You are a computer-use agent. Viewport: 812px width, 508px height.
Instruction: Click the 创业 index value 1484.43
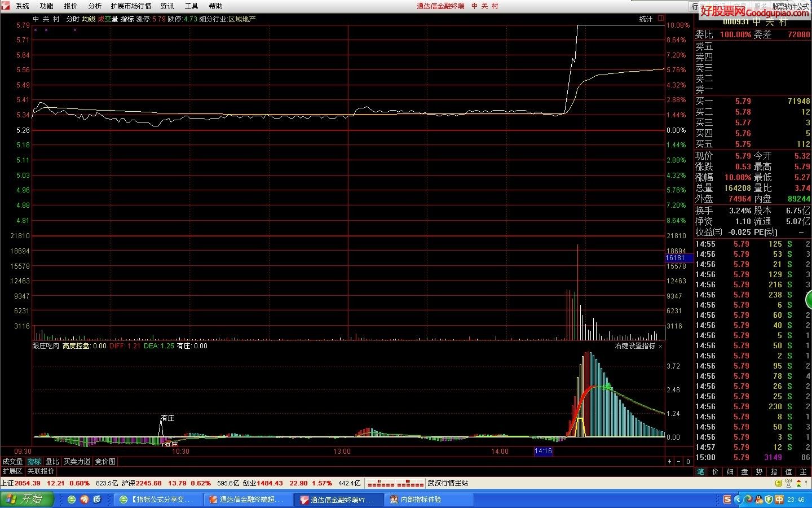coord(270,484)
